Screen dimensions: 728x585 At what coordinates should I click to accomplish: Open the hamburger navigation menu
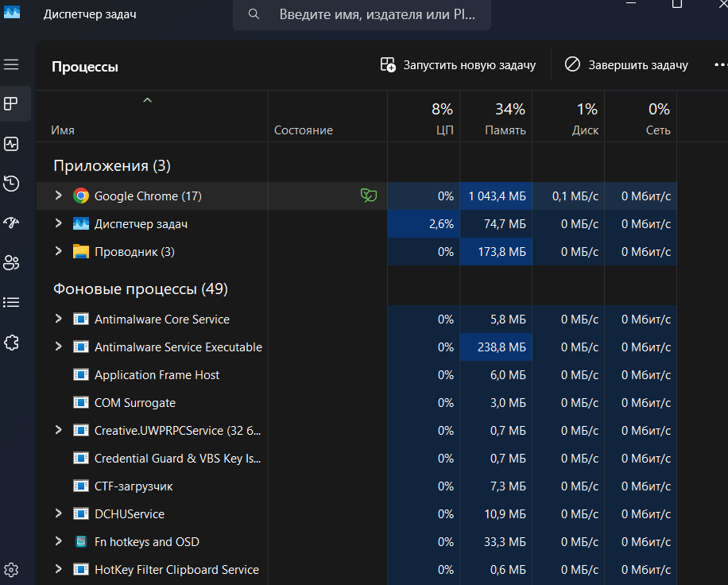click(11, 64)
